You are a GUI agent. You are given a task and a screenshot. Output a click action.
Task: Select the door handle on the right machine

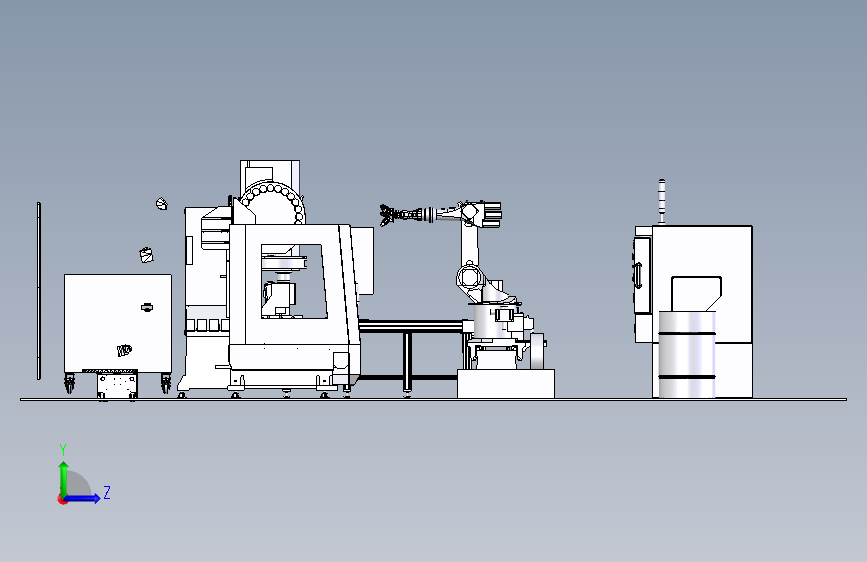point(637,275)
